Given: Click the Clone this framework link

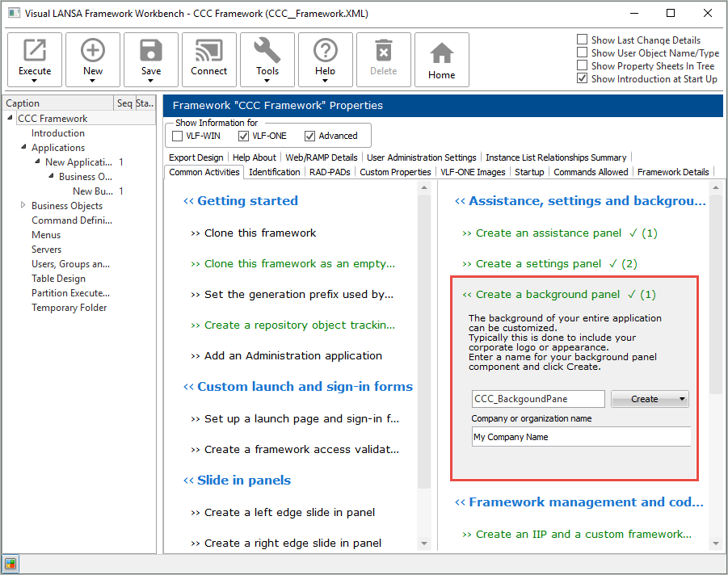Looking at the screenshot, I should point(260,233).
